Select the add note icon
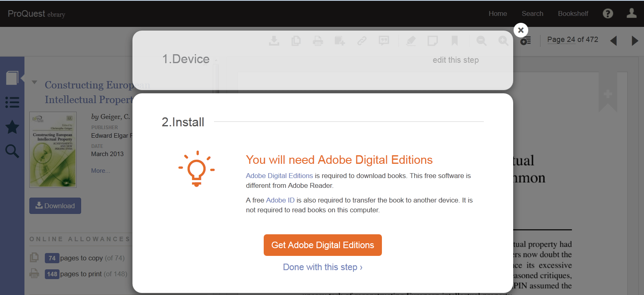The image size is (644, 295). pos(432,40)
